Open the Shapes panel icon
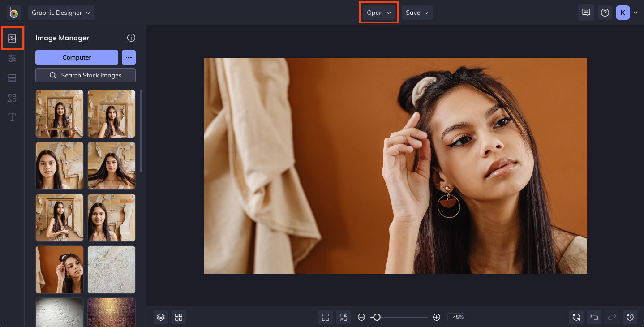This screenshot has height=327, width=644. click(x=12, y=98)
